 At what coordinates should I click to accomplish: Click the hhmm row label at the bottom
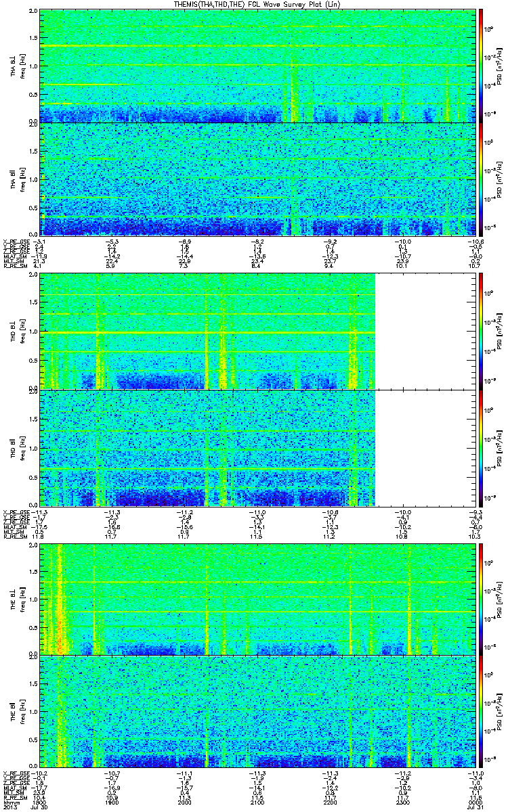[10, 803]
